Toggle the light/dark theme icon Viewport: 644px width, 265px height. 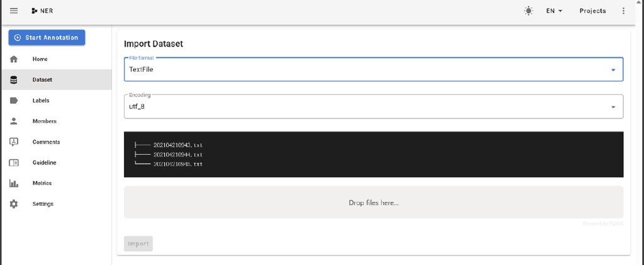coord(528,11)
